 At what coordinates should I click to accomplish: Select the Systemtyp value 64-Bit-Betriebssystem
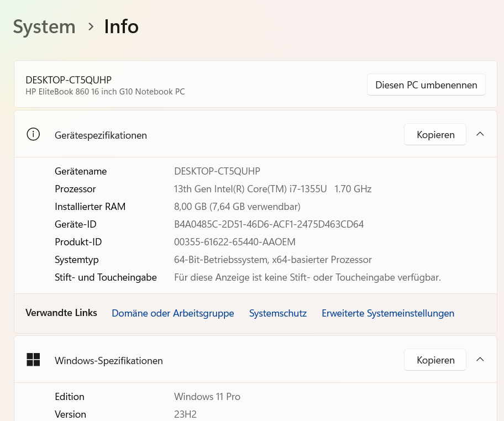coord(273,259)
